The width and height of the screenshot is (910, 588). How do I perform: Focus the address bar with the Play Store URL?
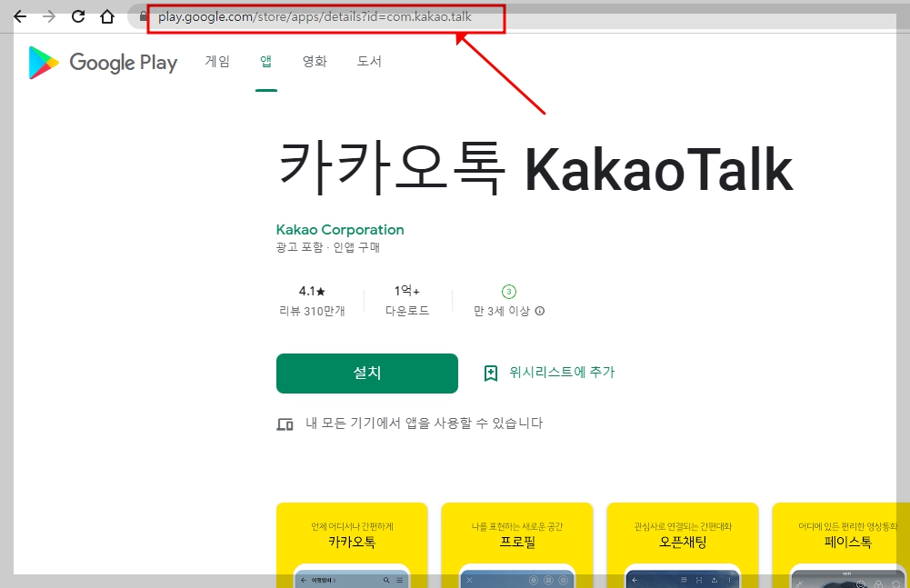point(315,17)
